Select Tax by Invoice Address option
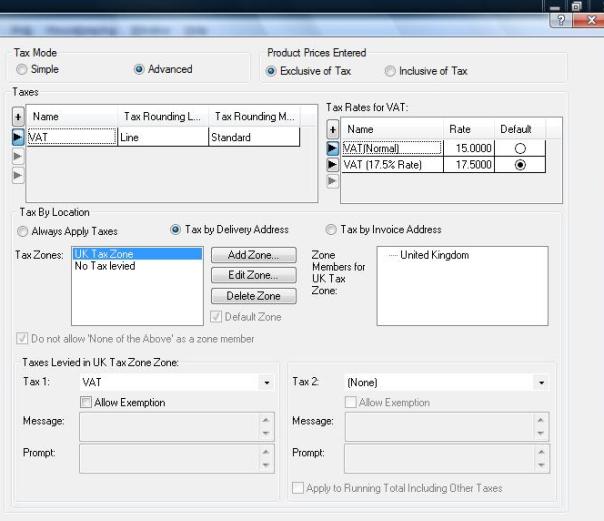Screen dimensions: 604x521 click(x=331, y=230)
